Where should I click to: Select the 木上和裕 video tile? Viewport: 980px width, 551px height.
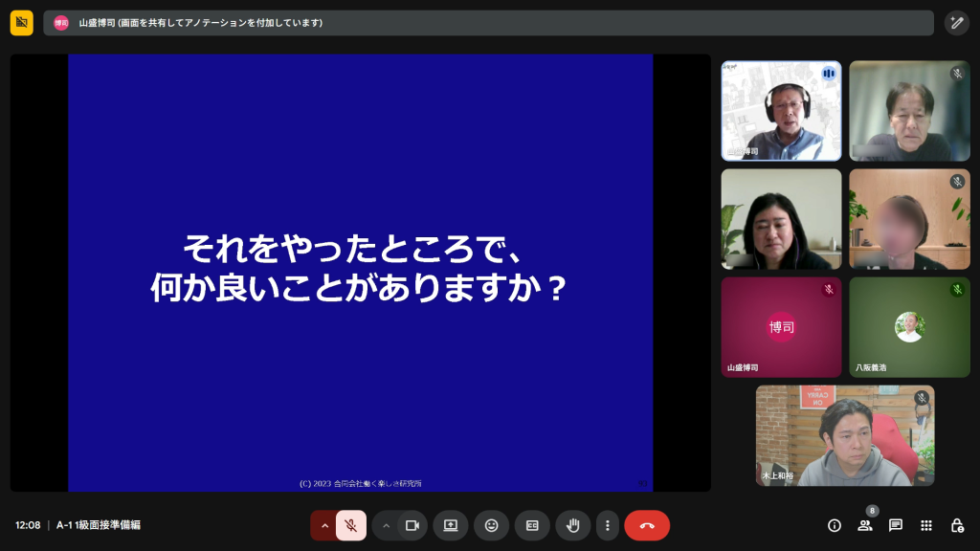click(845, 435)
